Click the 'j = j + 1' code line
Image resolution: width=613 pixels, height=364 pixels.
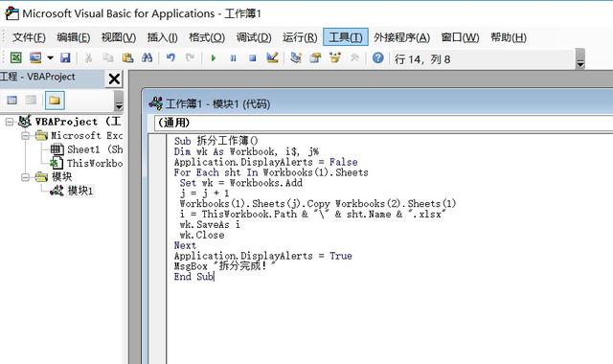pos(204,193)
